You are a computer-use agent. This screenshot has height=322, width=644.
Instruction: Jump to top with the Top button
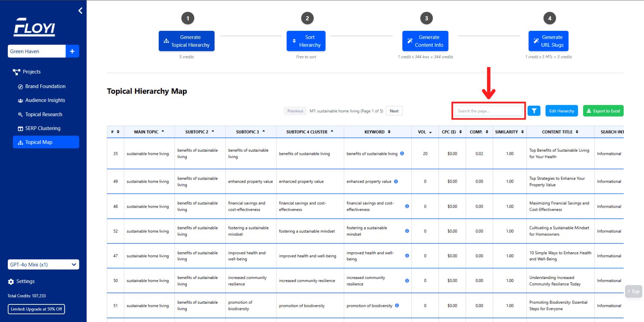633,291
